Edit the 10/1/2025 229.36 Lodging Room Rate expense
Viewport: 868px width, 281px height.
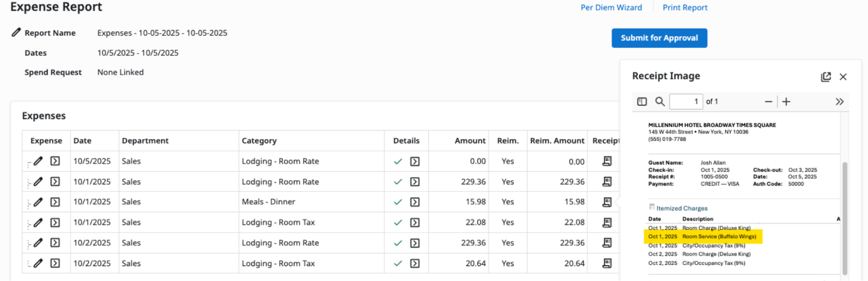[x=38, y=181]
